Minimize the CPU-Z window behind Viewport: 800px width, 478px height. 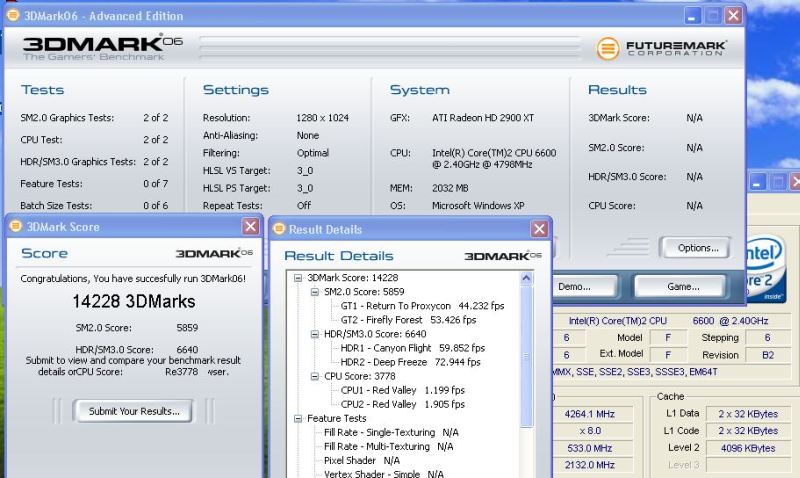(x=757, y=182)
